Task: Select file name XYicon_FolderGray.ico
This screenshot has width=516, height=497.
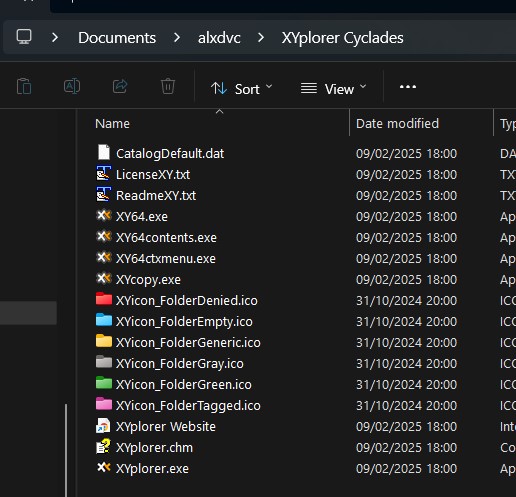Action: pyautogui.click(x=180, y=364)
